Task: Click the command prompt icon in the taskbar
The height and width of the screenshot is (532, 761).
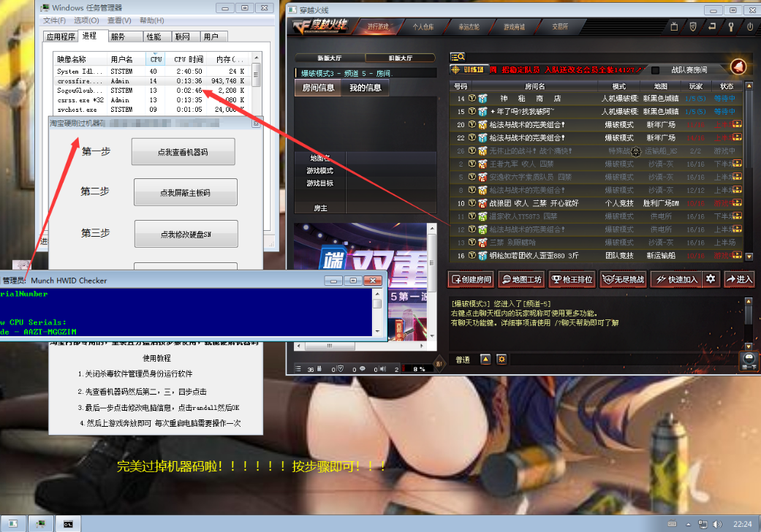Action: (69, 524)
